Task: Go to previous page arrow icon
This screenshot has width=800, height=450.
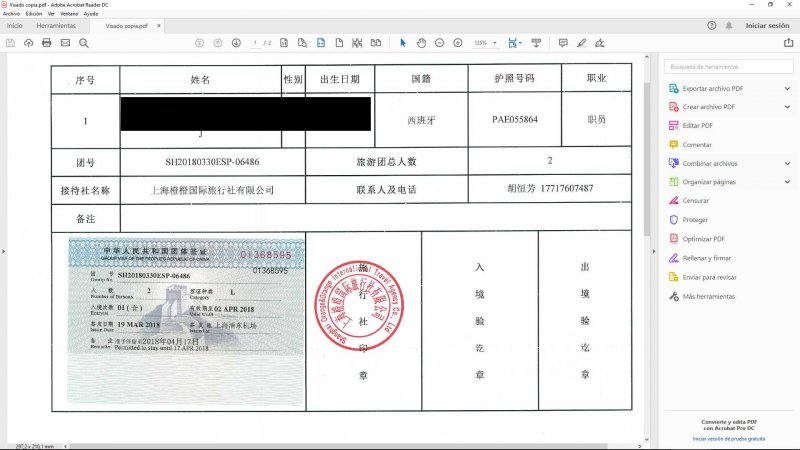Action: (x=218, y=43)
